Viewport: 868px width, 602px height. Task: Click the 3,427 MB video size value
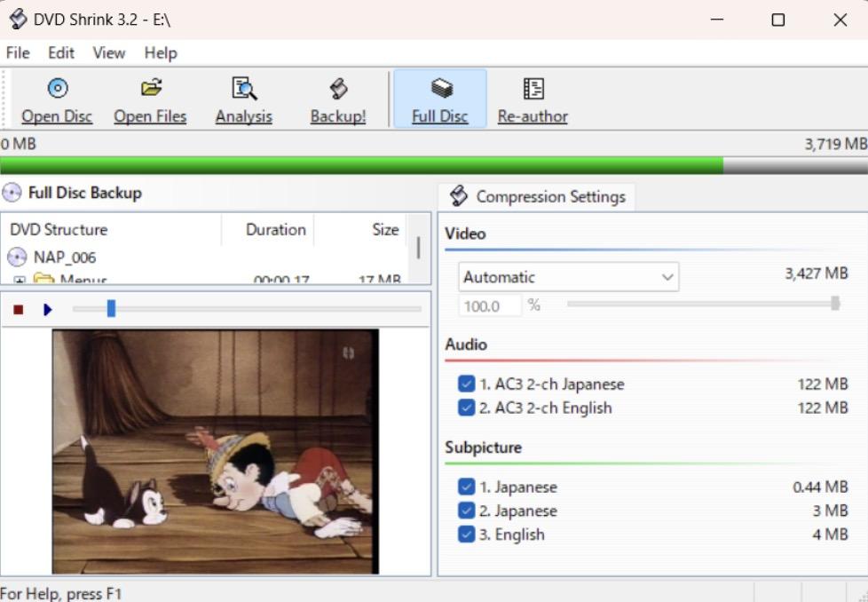click(817, 273)
